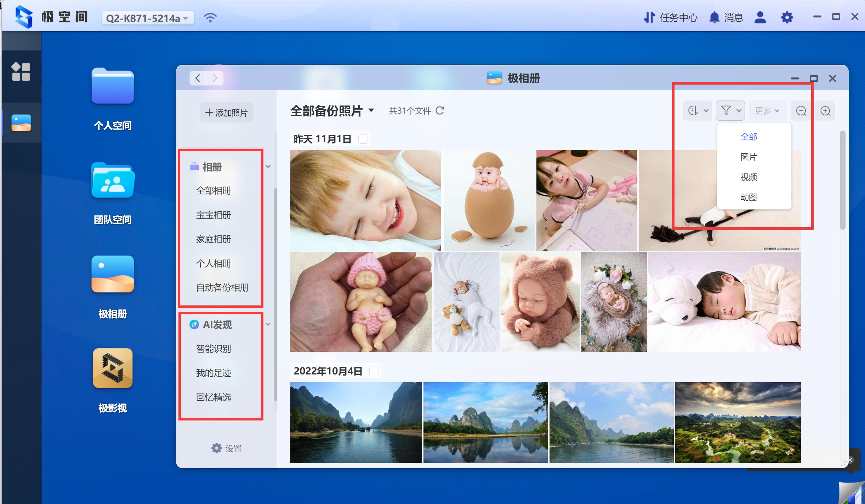This screenshot has height=504, width=865.
Task: Open 我的足迹 under AI发现
Action: click(x=214, y=373)
